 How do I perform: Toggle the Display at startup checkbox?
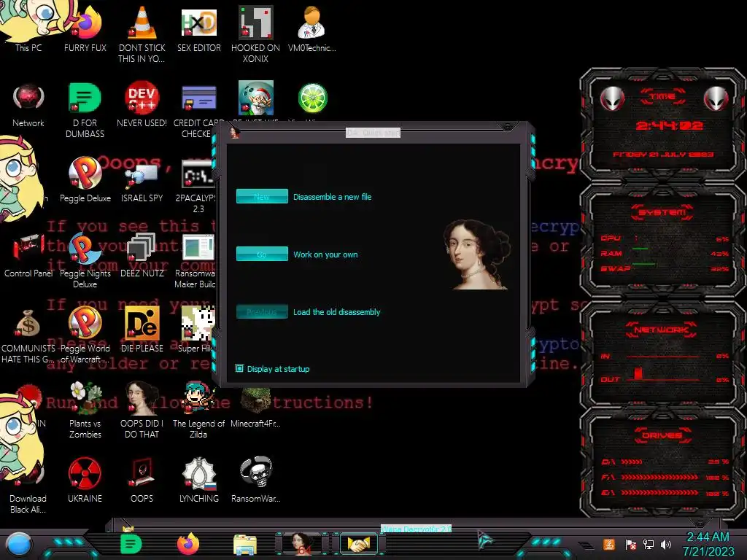pyautogui.click(x=239, y=368)
